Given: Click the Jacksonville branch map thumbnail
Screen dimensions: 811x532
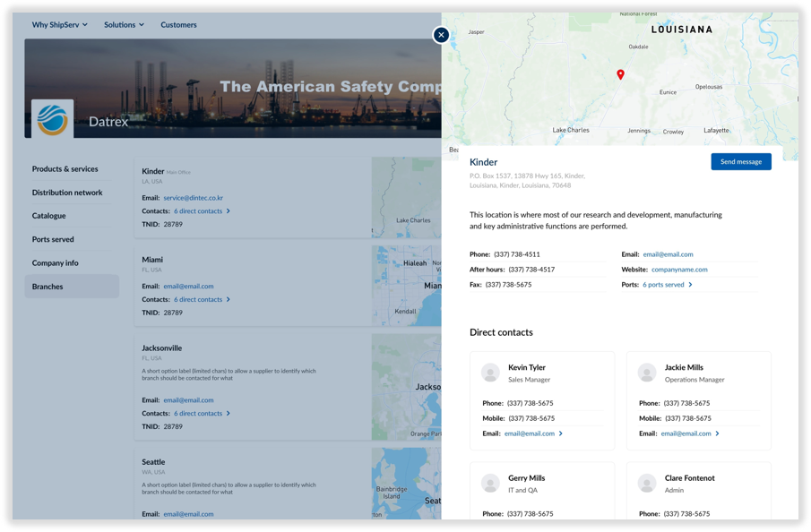Looking at the screenshot, I should [407, 387].
